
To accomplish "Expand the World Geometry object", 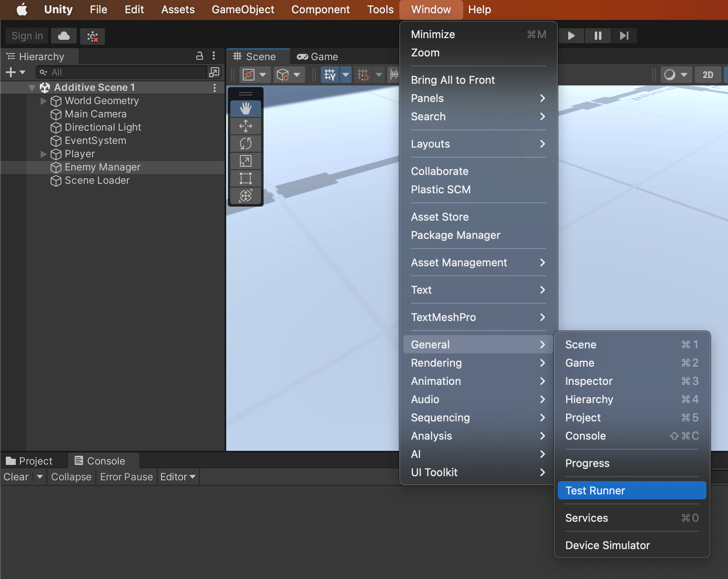I will point(43,101).
